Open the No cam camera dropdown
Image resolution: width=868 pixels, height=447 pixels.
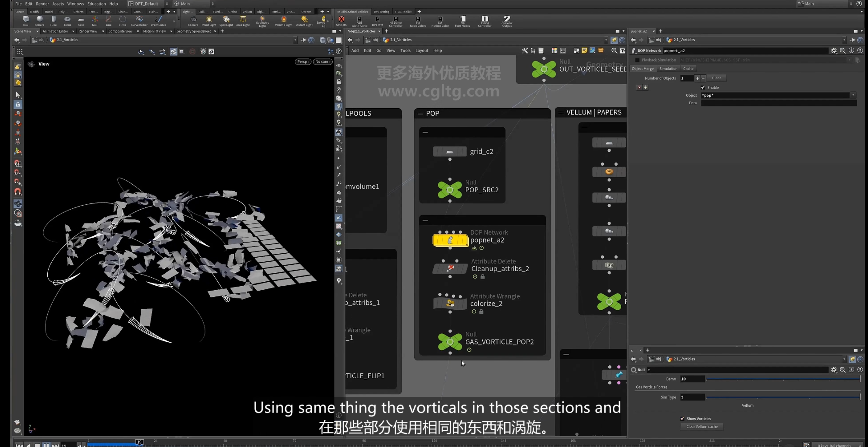323,61
